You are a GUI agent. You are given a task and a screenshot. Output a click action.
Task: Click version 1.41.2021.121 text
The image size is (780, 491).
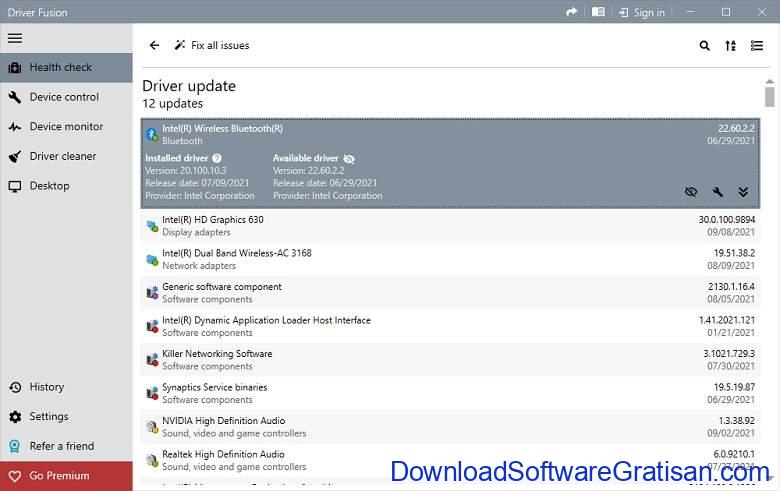coord(727,320)
